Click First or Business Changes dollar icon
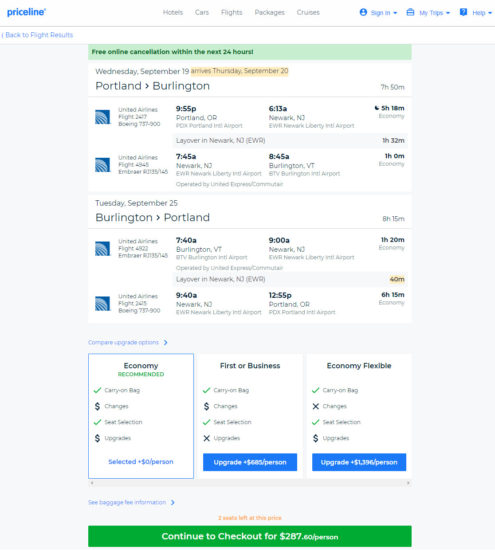495x550 pixels. tap(207, 406)
